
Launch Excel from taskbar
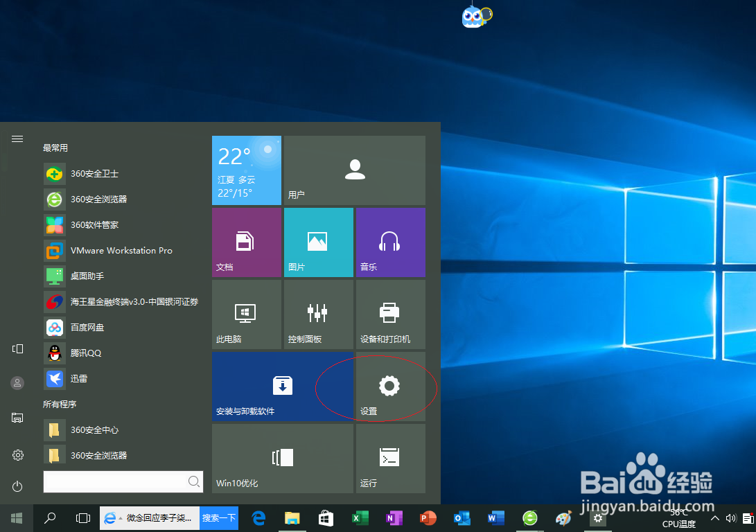click(x=360, y=518)
